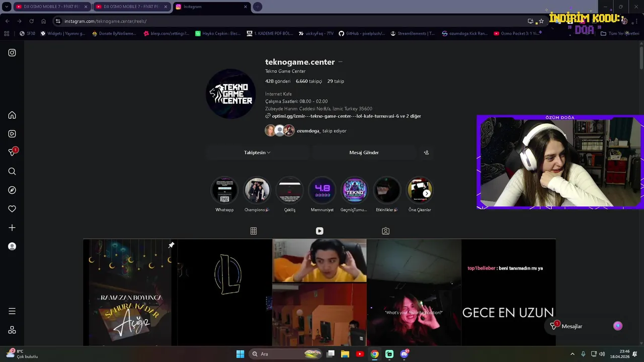Open Discord from the taskbar
644x362 pixels.
point(404,354)
